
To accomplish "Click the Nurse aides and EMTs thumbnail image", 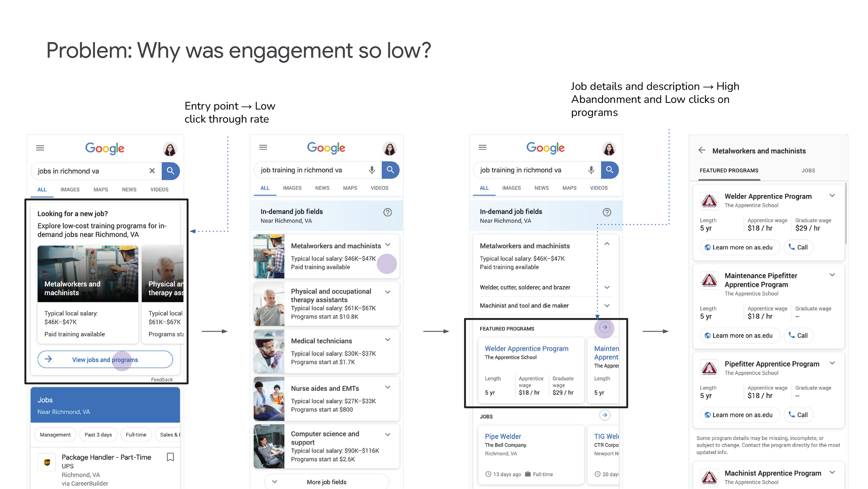I will 269,399.
